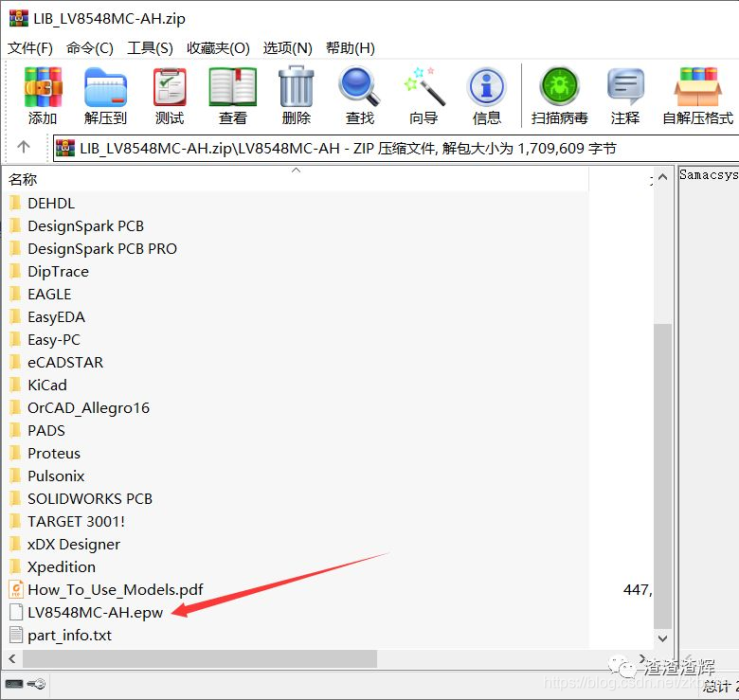Show archive 信息 (Info) icon
This screenshot has height=700, width=739.
click(x=486, y=96)
